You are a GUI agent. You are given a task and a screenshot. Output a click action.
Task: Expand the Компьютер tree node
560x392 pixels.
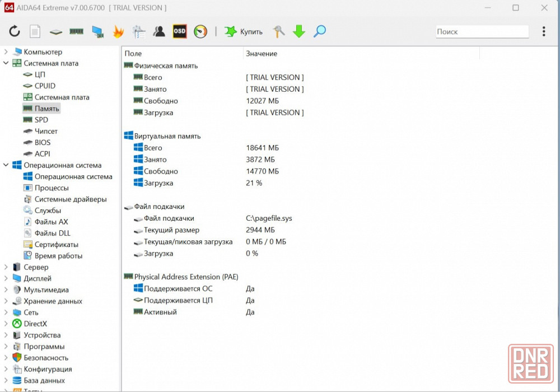(6, 52)
